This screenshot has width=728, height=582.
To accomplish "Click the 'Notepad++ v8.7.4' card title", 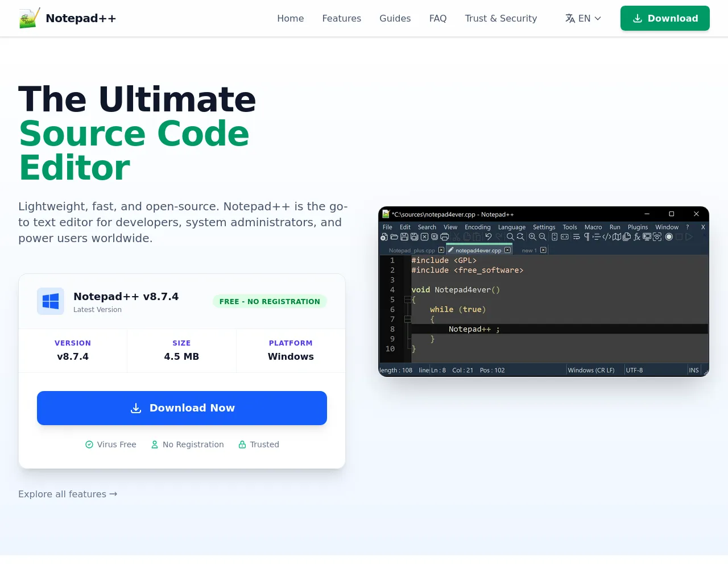I will coord(126,296).
